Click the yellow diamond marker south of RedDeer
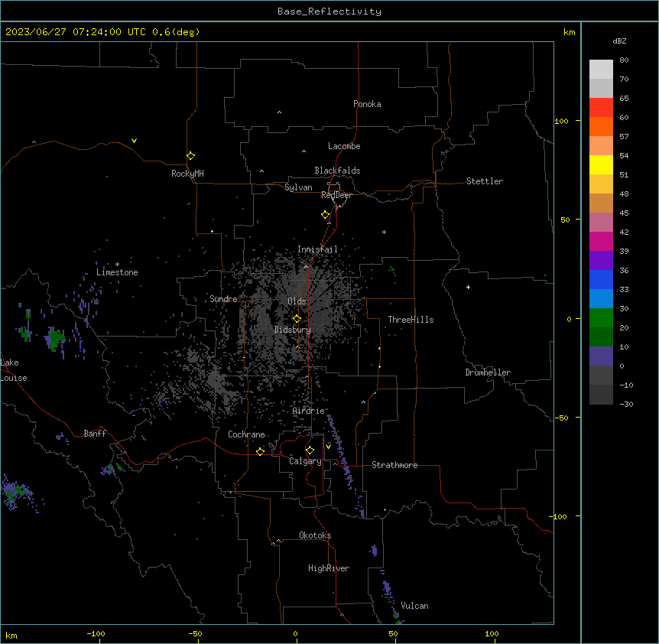Viewport: 659px width, 644px height. coord(326,215)
